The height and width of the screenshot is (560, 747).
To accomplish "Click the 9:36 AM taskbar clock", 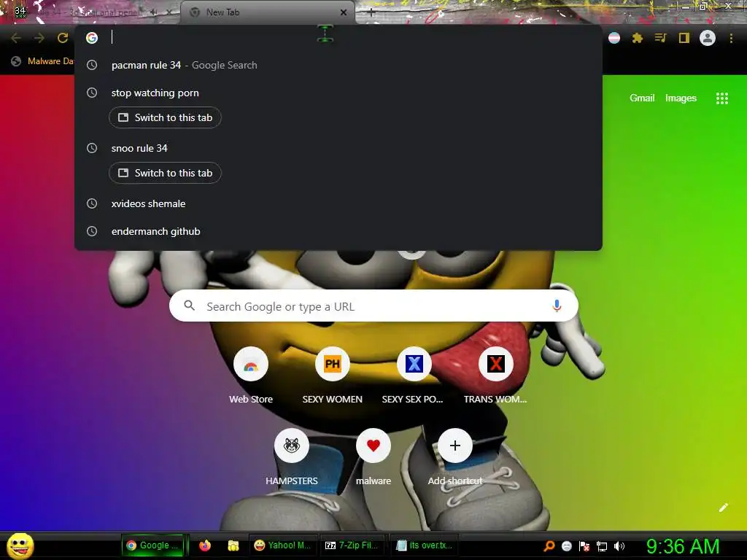I will [x=683, y=546].
